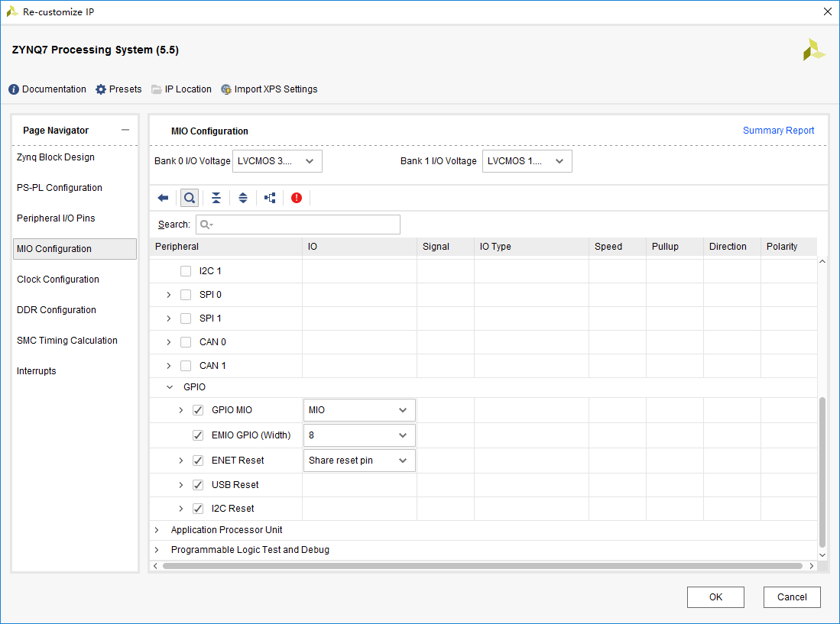Expand the I2C Reset row
840x624 pixels.
[181, 509]
